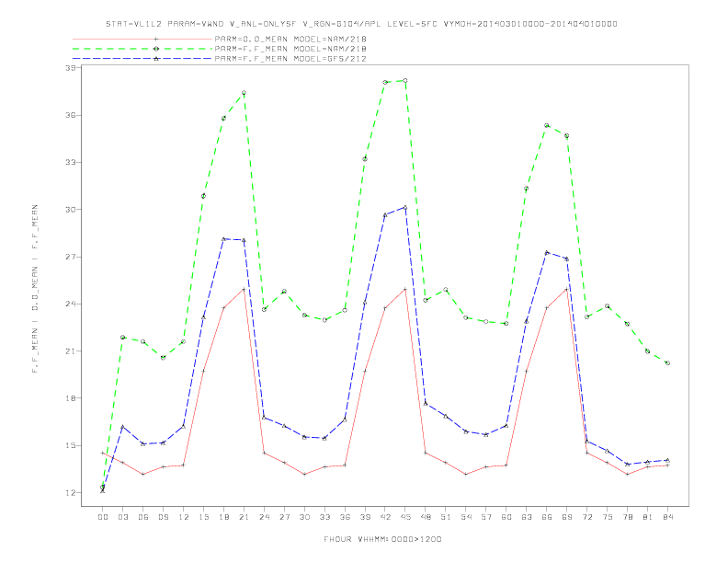Screen dimensions: 728x563
Task: Select legend text PARM=O.O_MEAN MODEL=NAM/218
Action: tap(290, 39)
